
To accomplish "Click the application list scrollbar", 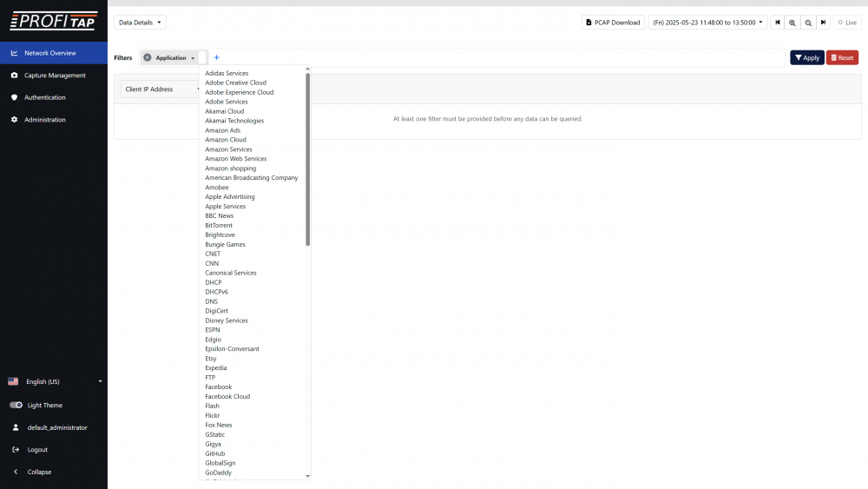I will 308,156.
